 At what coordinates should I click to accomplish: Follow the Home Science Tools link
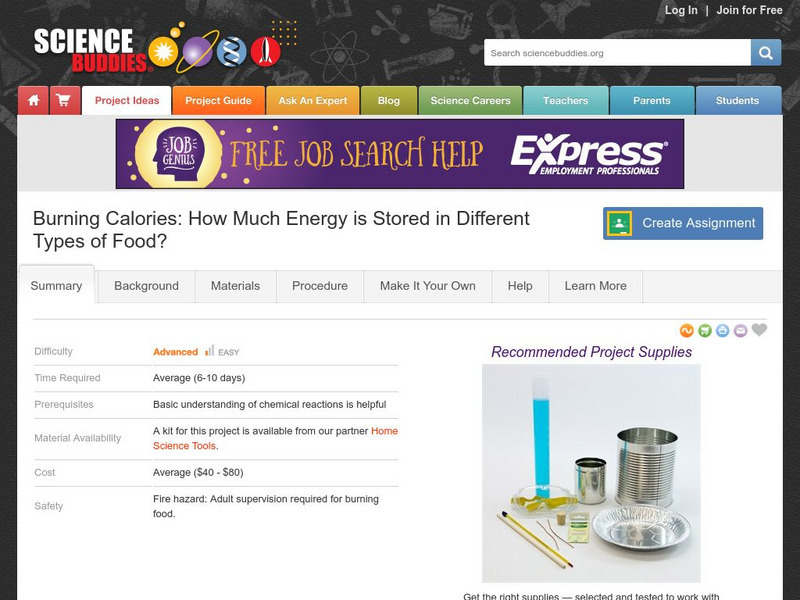(276, 438)
